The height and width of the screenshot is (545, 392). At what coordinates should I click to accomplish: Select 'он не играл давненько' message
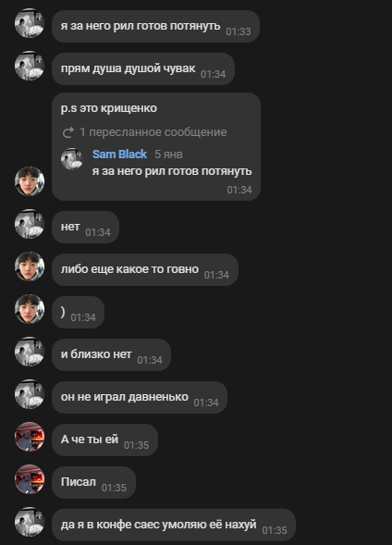140,397
